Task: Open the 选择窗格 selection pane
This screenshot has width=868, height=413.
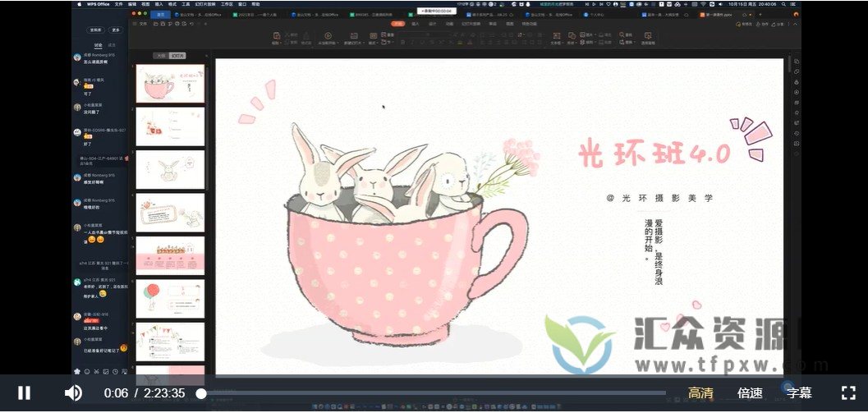Action: coord(648,38)
